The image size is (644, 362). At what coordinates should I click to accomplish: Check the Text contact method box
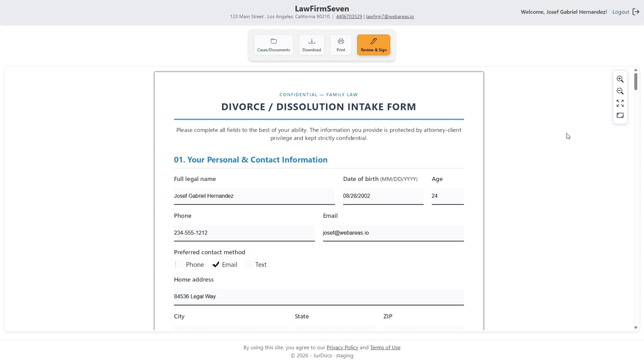(249, 264)
